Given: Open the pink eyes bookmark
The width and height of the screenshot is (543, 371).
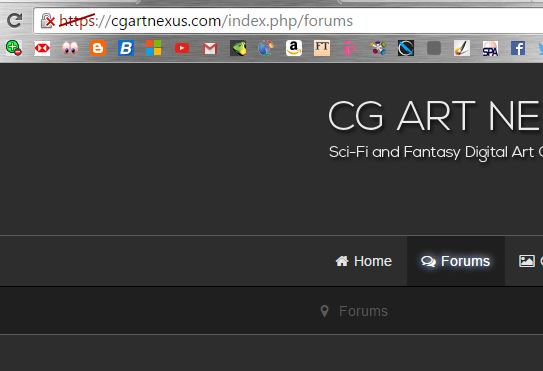Looking at the screenshot, I should point(70,48).
